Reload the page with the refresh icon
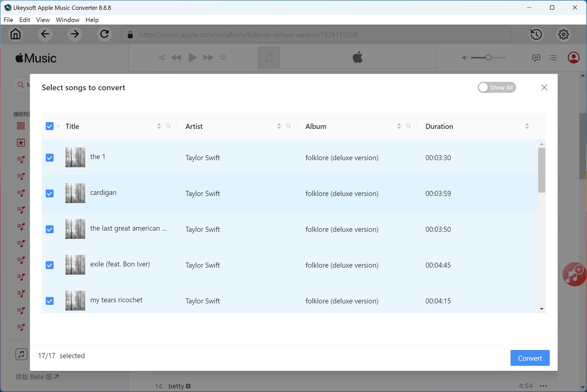The image size is (587, 392). [104, 34]
